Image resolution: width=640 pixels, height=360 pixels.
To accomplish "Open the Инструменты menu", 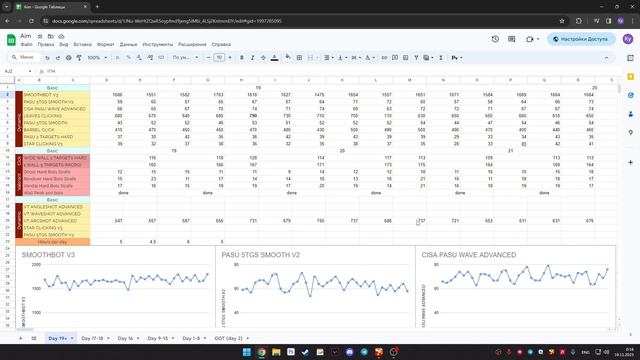I will coord(158,44).
